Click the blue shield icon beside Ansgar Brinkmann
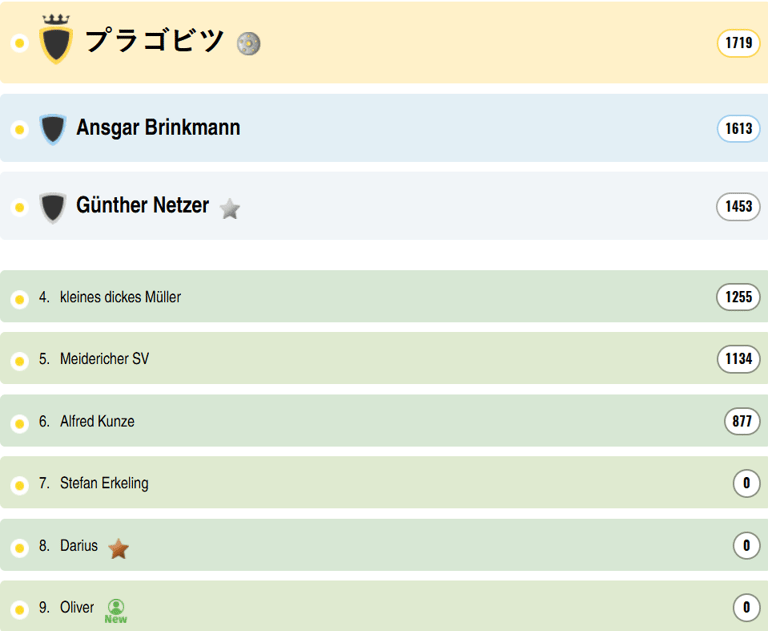 pyautogui.click(x=53, y=129)
